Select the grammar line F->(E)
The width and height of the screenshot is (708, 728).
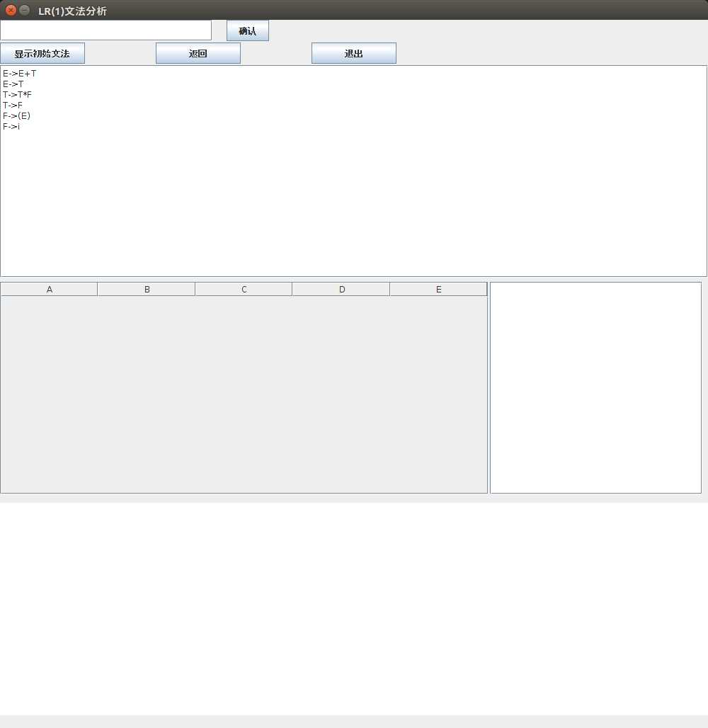pyautogui.click(x=16, y=116)
